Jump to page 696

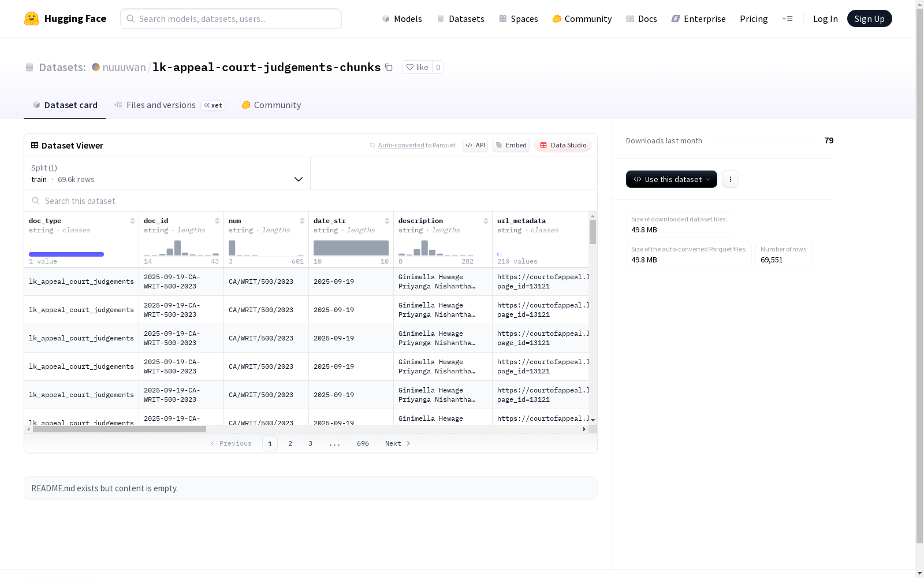click(363, 443)
